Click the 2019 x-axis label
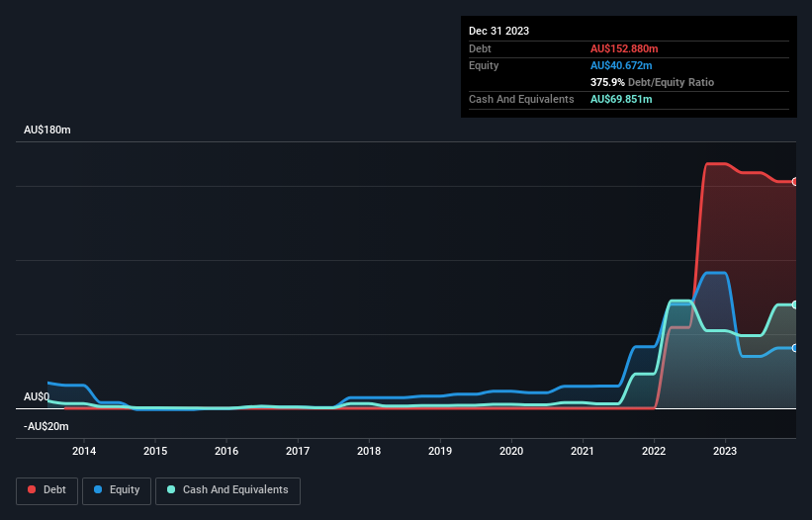This screenshot has height=520, width=812. (x=440, y=451)
